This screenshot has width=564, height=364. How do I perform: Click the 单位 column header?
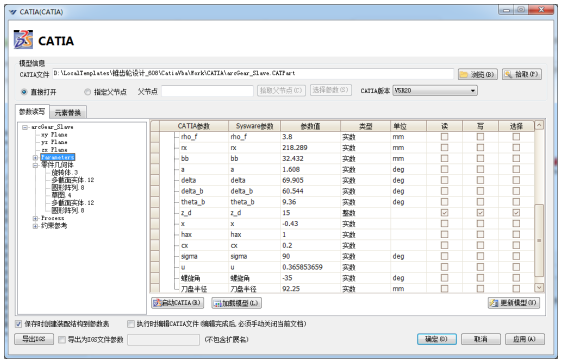[x=408, y=126]
